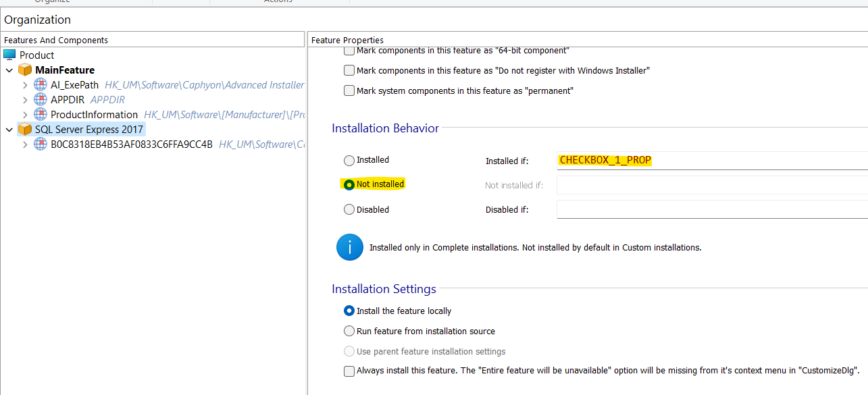Click the MainFeature package icon
This screenshot has height=395, width=868.
pyautogui.click(x=25, y=70)
